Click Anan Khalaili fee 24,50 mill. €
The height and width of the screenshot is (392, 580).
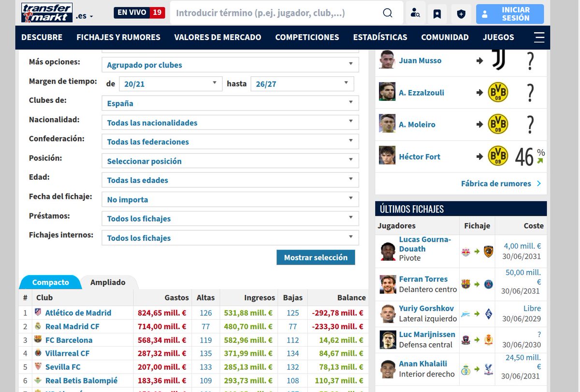tap(523, 362)
